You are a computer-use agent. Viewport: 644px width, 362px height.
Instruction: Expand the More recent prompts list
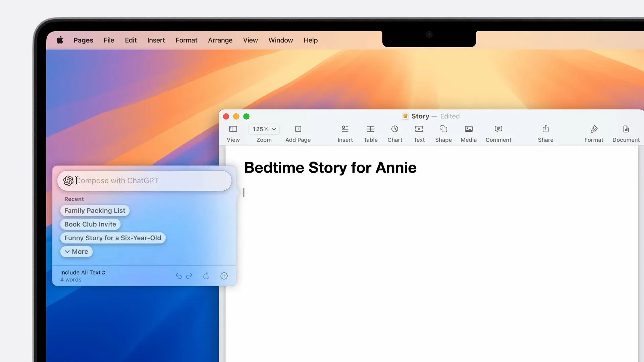point(76,251)
